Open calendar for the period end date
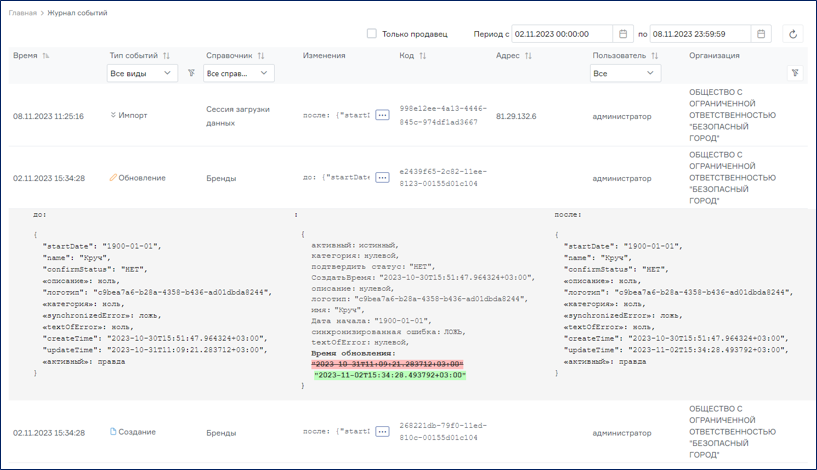The width and height of the screenshot is (817, 470). pos(761,34)
